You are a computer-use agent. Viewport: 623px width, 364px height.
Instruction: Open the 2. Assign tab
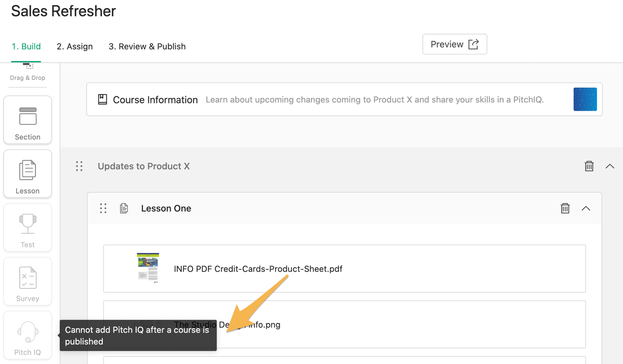(x=75, y=46)
